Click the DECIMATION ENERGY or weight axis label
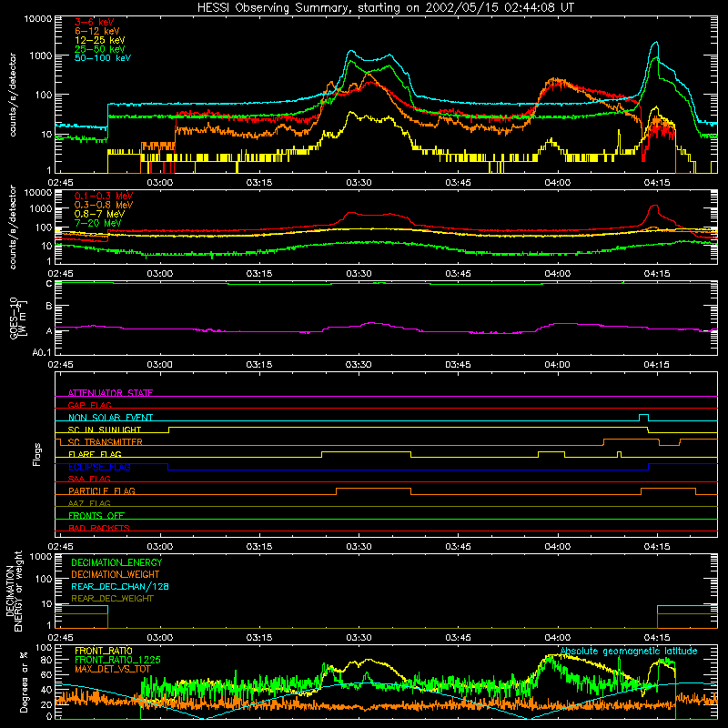The height and width of the screenshot is (728, 728). 14,591
